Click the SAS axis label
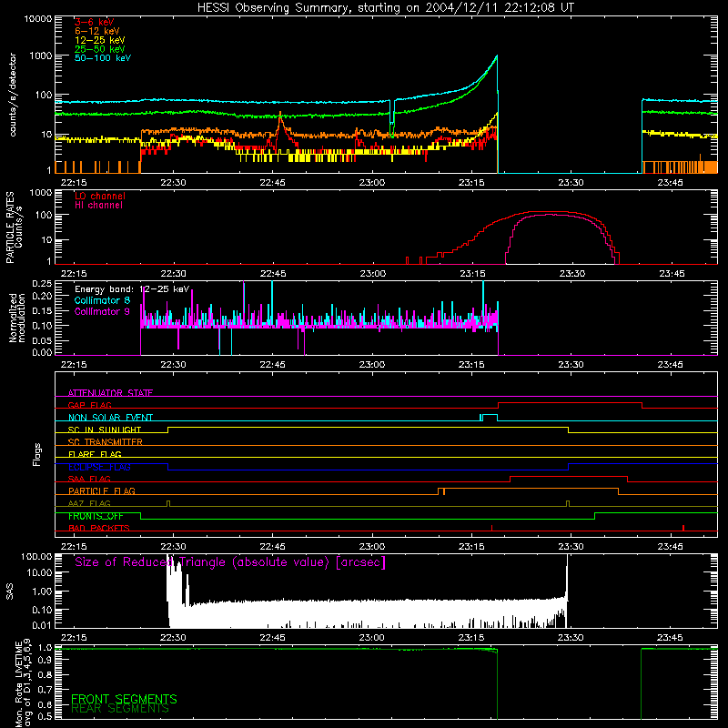This screenshot has width=728, height=728. click(x=9, y=591)
